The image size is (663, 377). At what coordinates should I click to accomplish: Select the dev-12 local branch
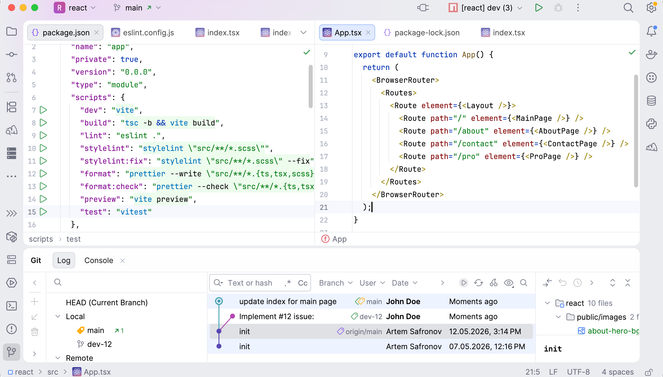[x=99, y=344]
